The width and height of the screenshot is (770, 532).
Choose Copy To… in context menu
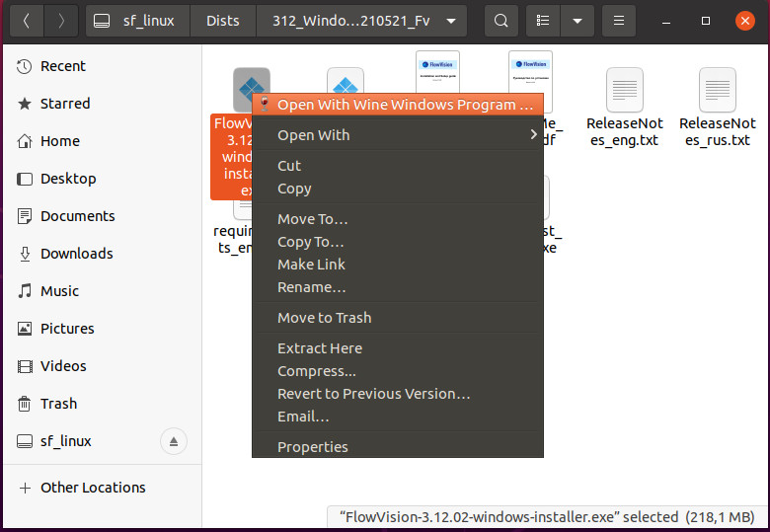[397, 242]
